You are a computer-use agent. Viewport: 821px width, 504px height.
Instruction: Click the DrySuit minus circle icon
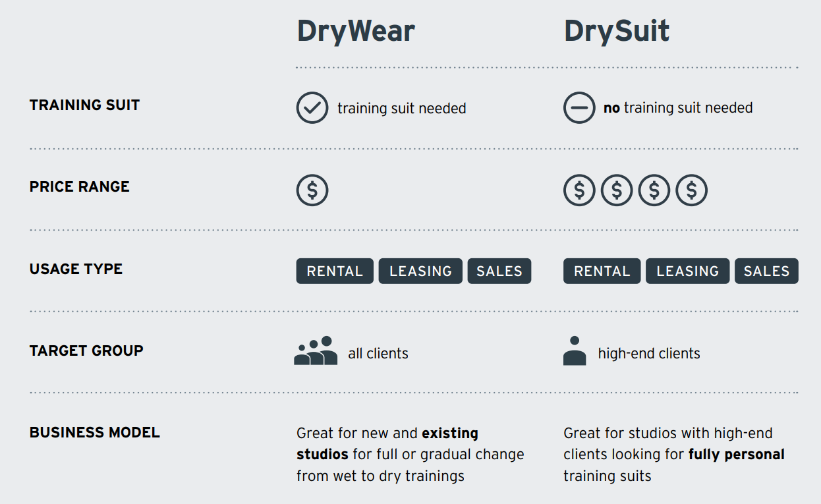579,108
